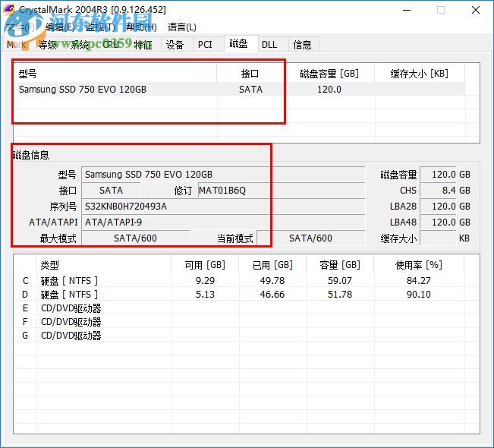Click the 型号 column header in disk list

click(x=115, y=74)
